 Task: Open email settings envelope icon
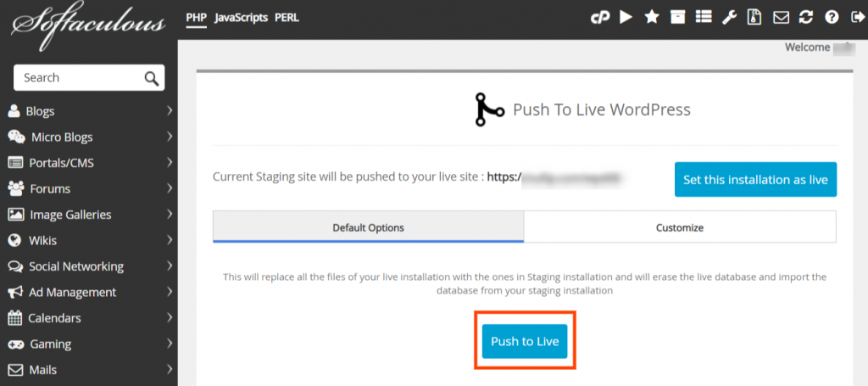[781, 18]
